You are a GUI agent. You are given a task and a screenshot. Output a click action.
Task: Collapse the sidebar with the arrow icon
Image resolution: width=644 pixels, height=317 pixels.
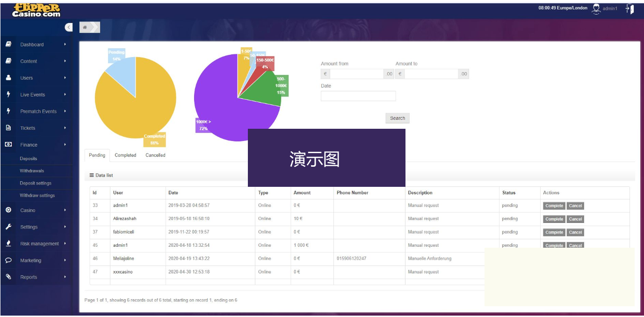pyautogui.click(x=69, y=28)
